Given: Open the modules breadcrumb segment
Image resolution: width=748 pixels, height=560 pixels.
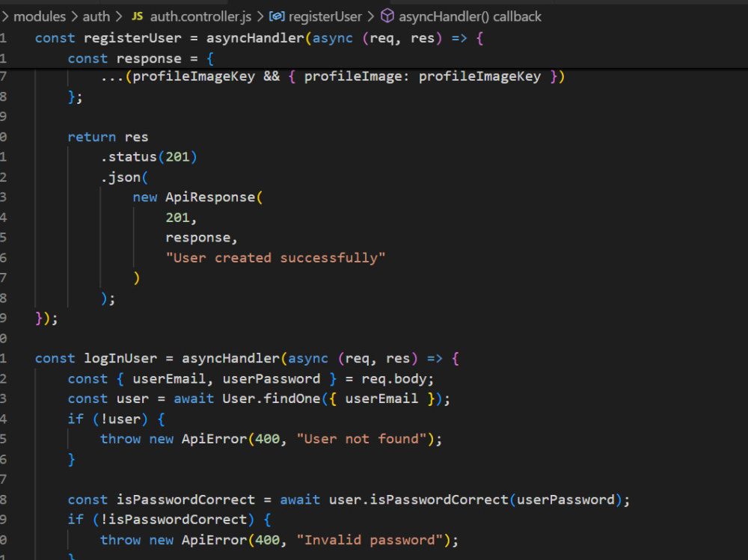Looking at the screenshot, I should (40, 16).
